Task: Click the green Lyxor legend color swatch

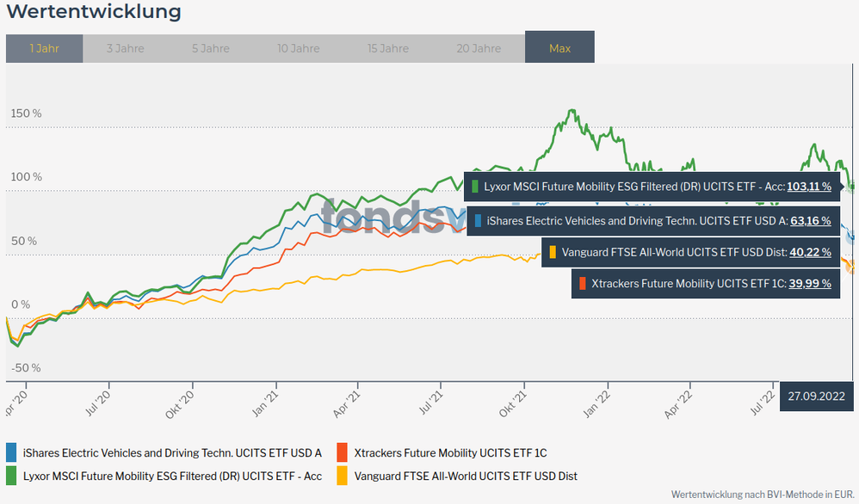Action: 12,475
